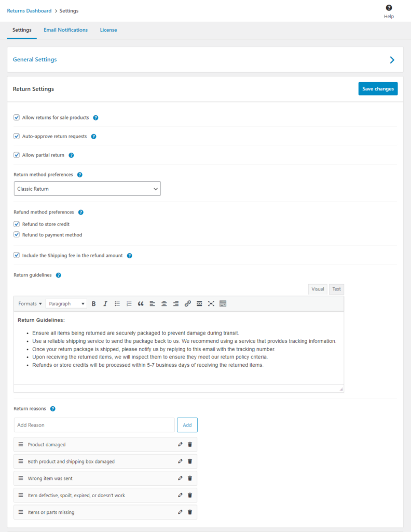Viewport: 411px width, 532px height.
Task: Uncheck Refund to store credit option
Action: 17,224
